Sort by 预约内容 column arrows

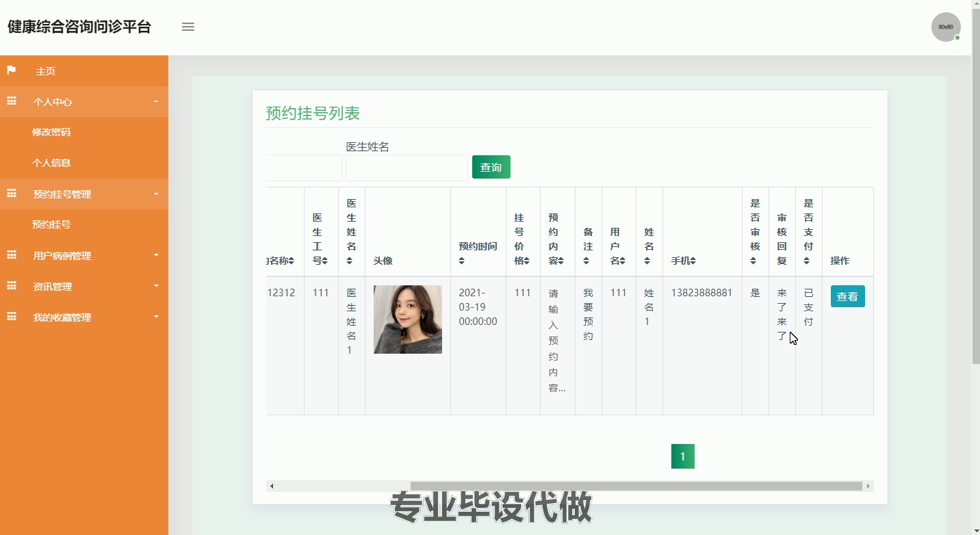pyautogui.click(x=561, y=261)
